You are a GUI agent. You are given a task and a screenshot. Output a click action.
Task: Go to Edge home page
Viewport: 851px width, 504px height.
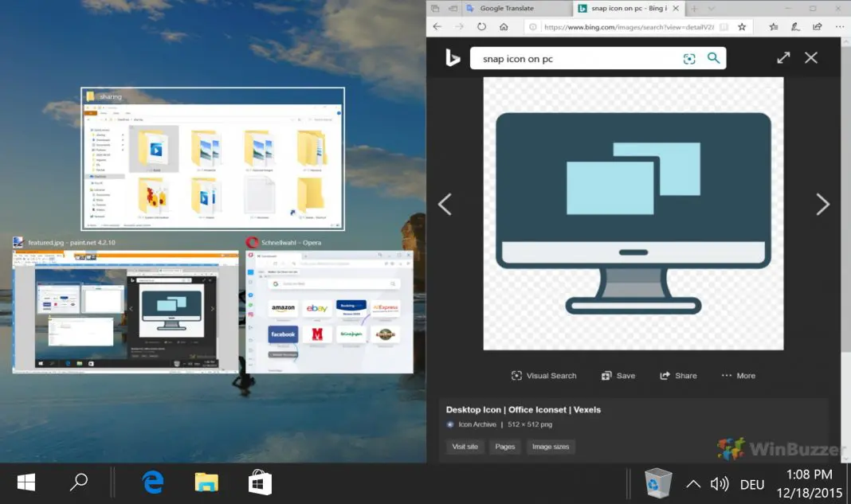504,26
